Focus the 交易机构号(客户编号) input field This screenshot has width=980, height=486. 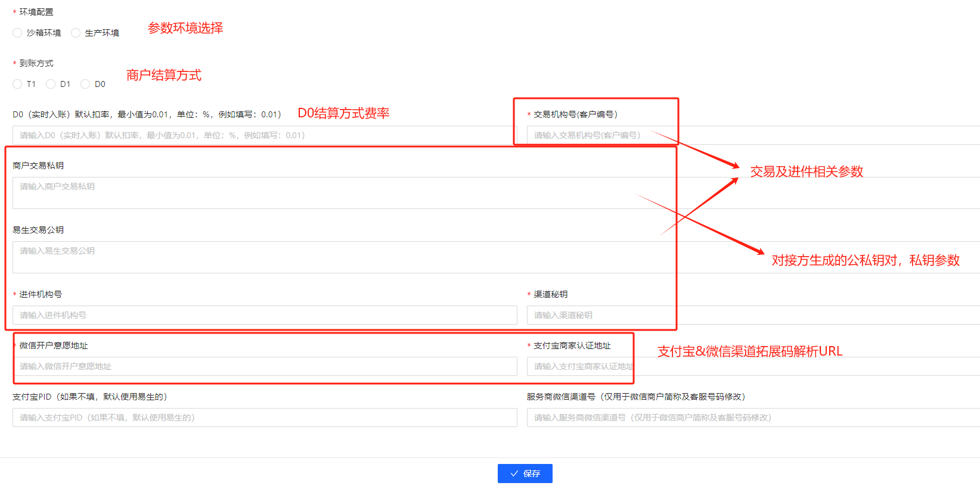751,135
